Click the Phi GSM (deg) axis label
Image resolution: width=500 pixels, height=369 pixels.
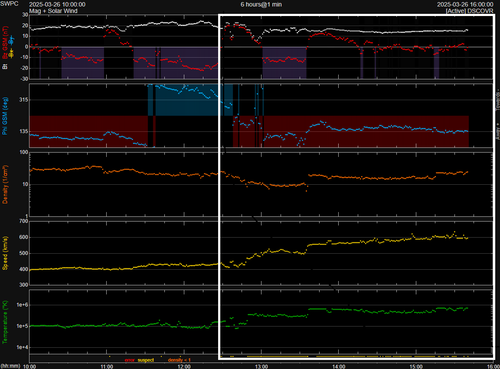point(5,116)
